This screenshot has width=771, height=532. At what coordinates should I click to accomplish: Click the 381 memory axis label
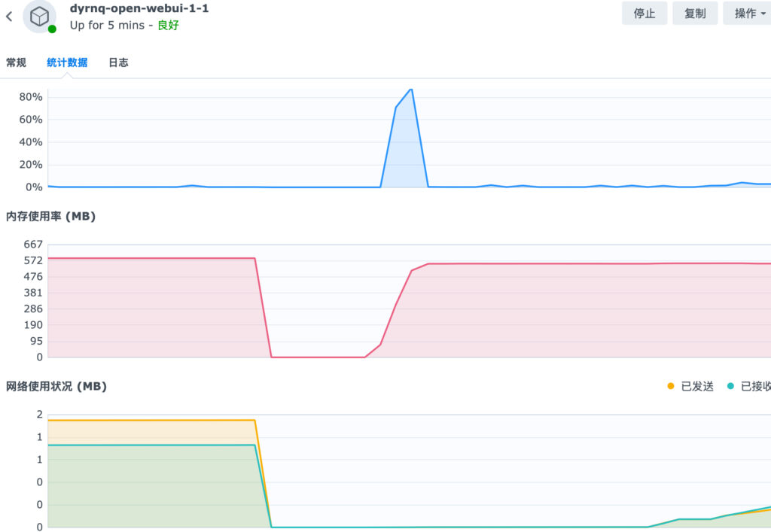pos(33,293)
